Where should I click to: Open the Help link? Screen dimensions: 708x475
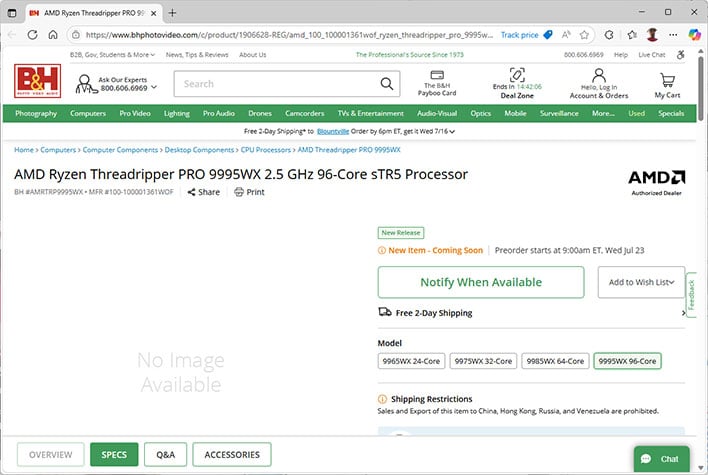point(621,55)
